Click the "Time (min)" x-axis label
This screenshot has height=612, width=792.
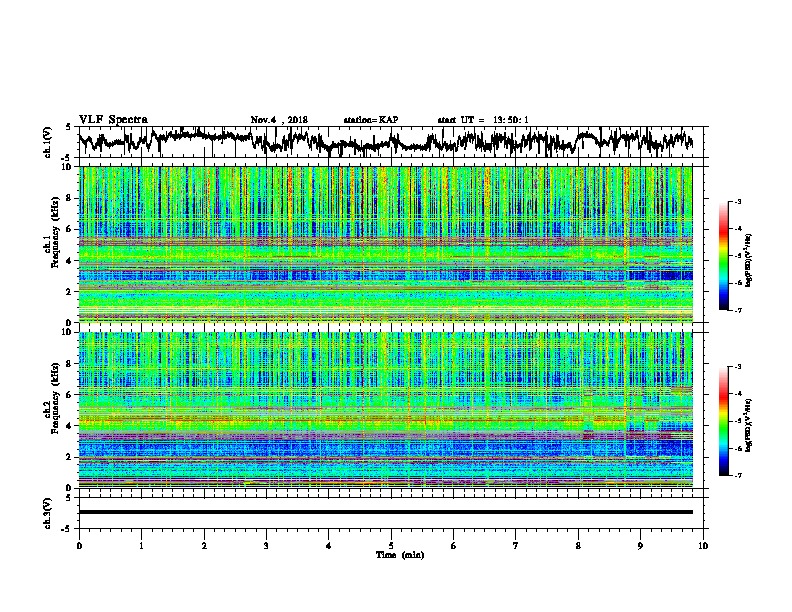[400, 555]
